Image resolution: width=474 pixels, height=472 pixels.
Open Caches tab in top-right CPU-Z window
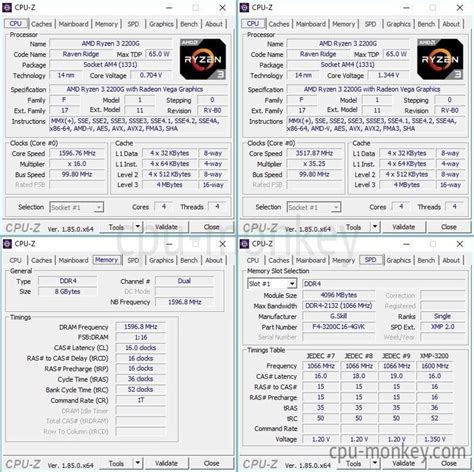tap(279, 24)
